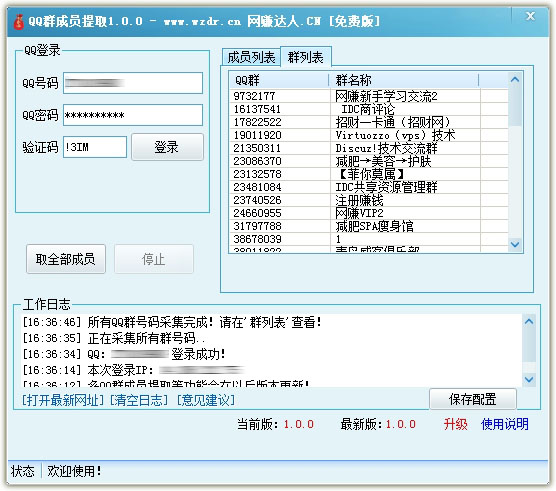Click group name Discuz!技术交流群
This screenshot has height=491, width=556.
(387, 148)
